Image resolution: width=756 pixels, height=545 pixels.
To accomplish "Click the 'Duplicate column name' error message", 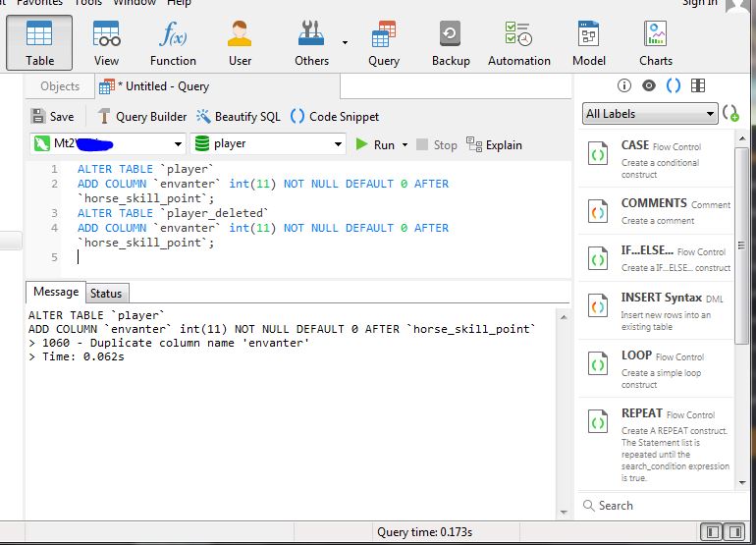I will tap(169, 343).
